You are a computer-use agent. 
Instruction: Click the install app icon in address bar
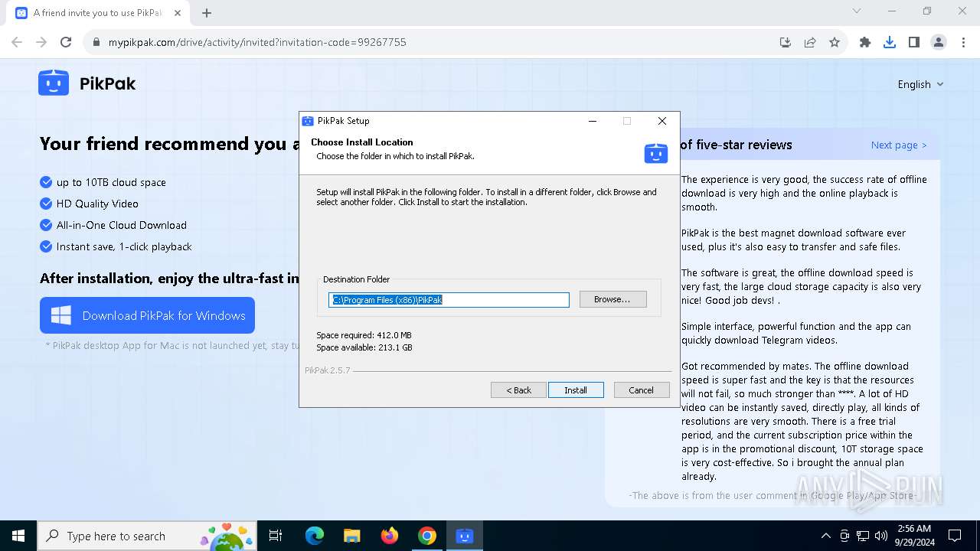786,42
